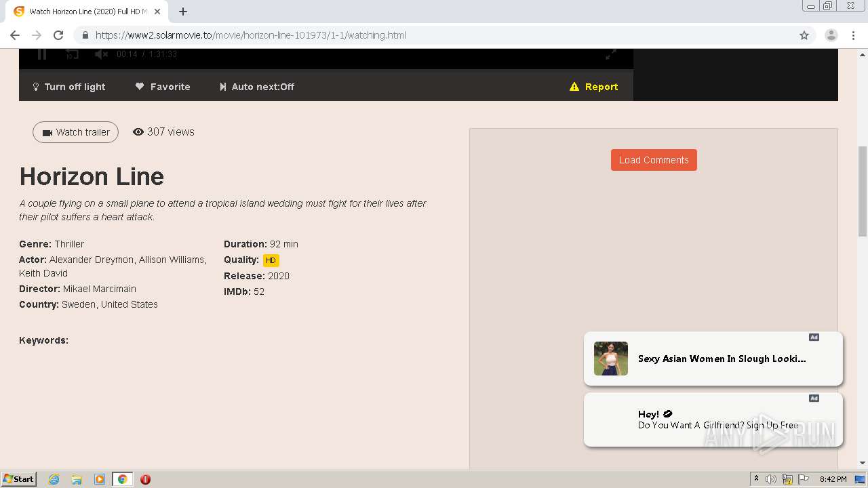Add movie to Favorite
Viewport: 868px width, 488px height.
pyautogui.click(x=163, y=87)
